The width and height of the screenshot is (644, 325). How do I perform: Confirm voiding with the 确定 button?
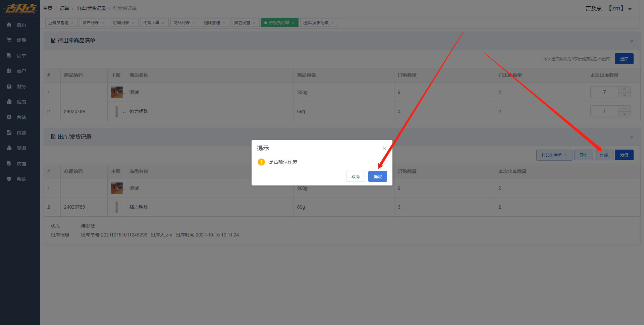(377, 176)
